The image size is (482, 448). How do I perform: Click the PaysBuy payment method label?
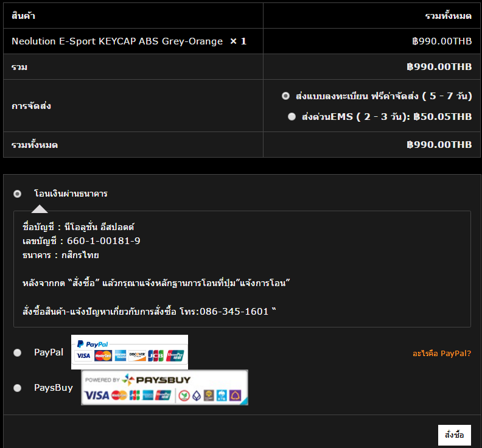(x=53, y=388)
